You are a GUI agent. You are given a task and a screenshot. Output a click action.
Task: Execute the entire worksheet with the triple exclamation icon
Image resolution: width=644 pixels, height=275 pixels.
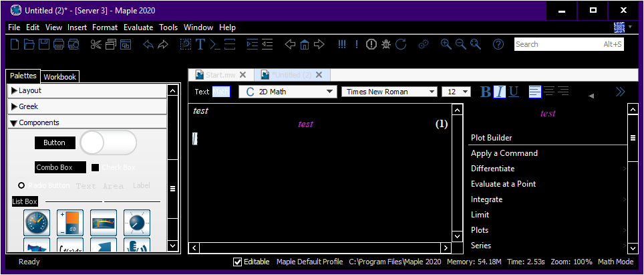coord(342,44)
